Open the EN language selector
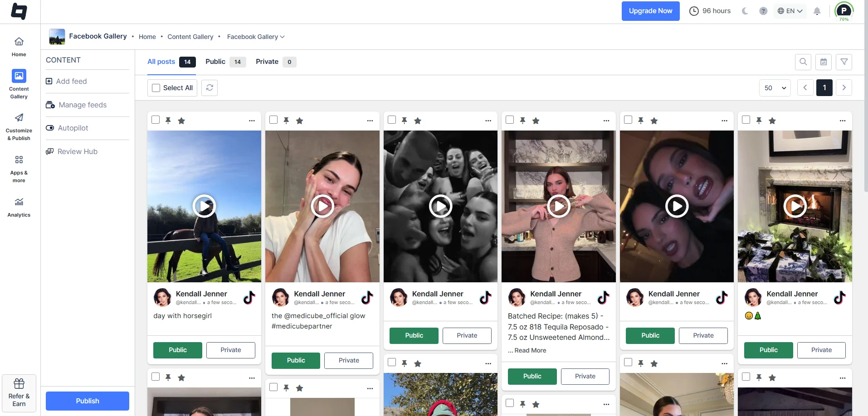The image size is (868, 416). [x=790, y=11]
